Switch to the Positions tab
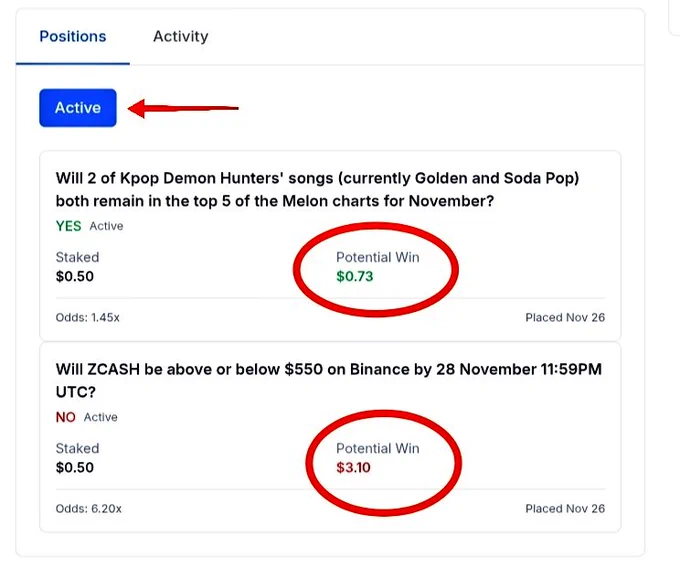Image resolution: width=680 pixels, height=579 pixels. (x=73, y=36)
